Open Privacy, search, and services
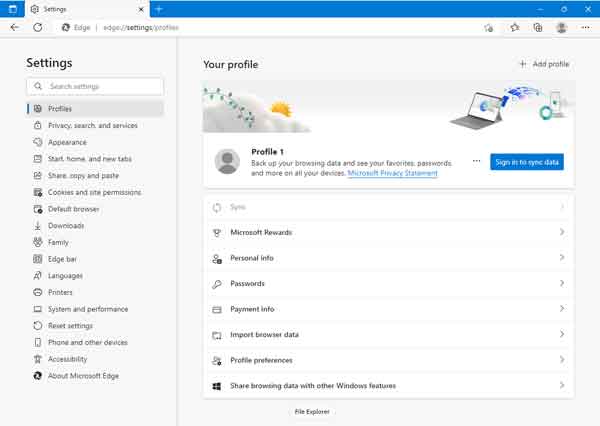Viewport: 600px width, 426px height. tap(95, 126)
